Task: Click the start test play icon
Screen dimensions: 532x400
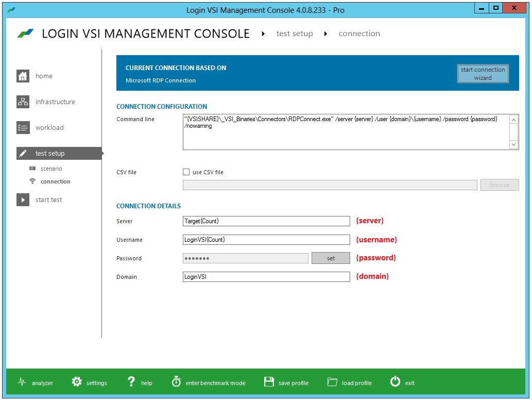Action: point(23,200)
